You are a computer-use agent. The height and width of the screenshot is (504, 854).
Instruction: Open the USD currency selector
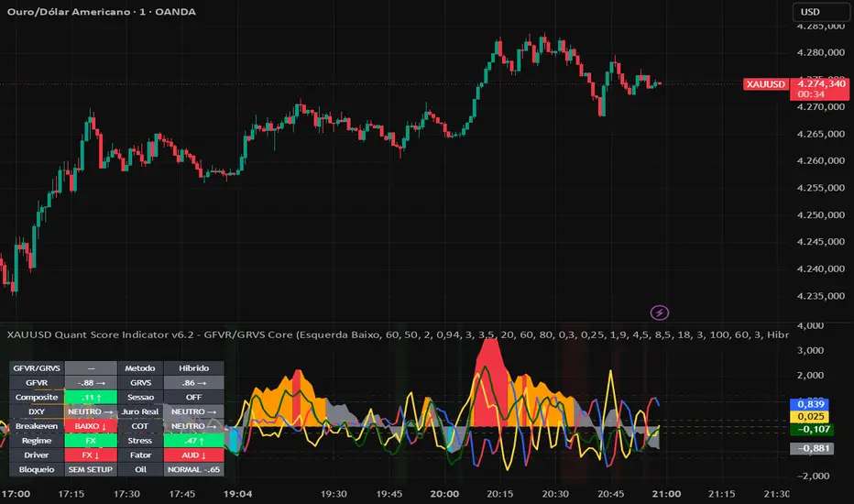[x=820, y=12]
